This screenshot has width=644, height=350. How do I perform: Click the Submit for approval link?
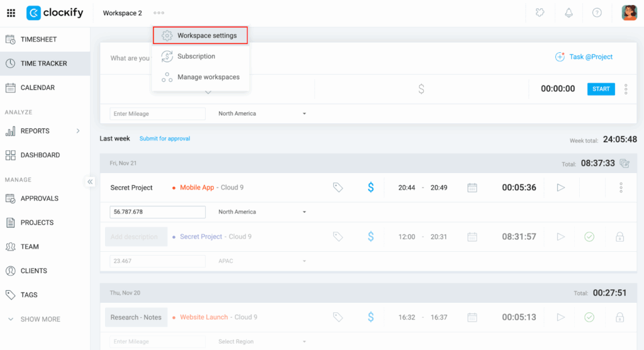165,138
